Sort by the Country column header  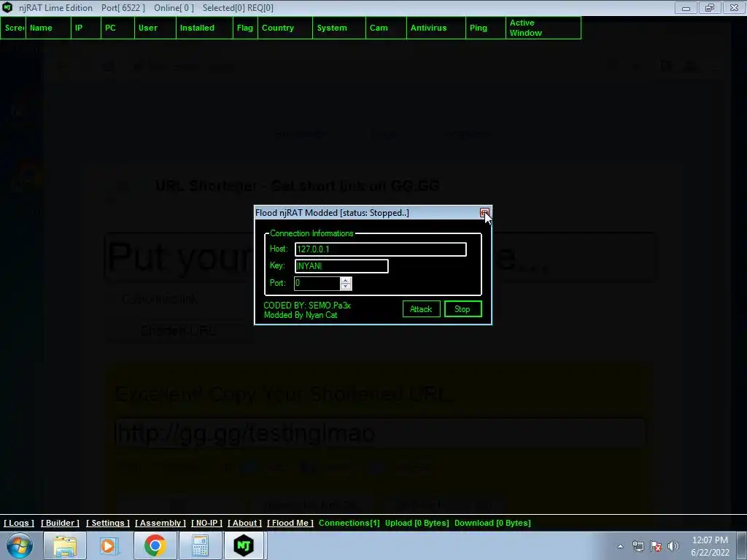285,28
